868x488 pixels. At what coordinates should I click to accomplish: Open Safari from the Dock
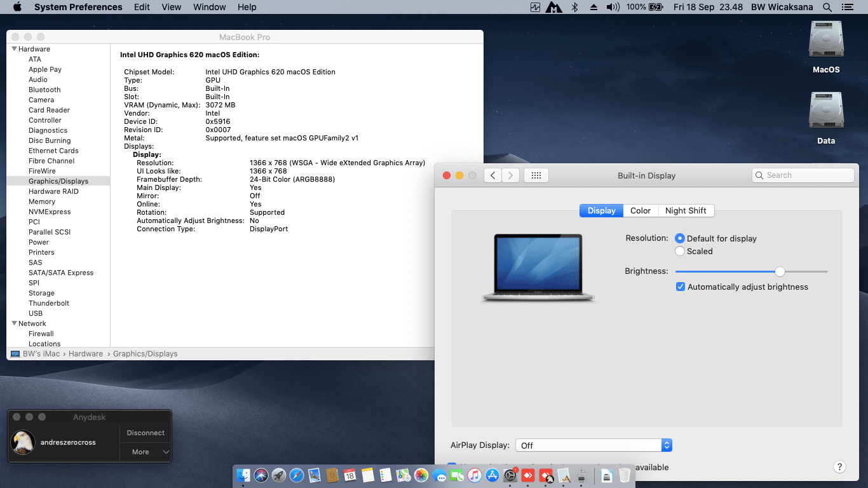296,475
